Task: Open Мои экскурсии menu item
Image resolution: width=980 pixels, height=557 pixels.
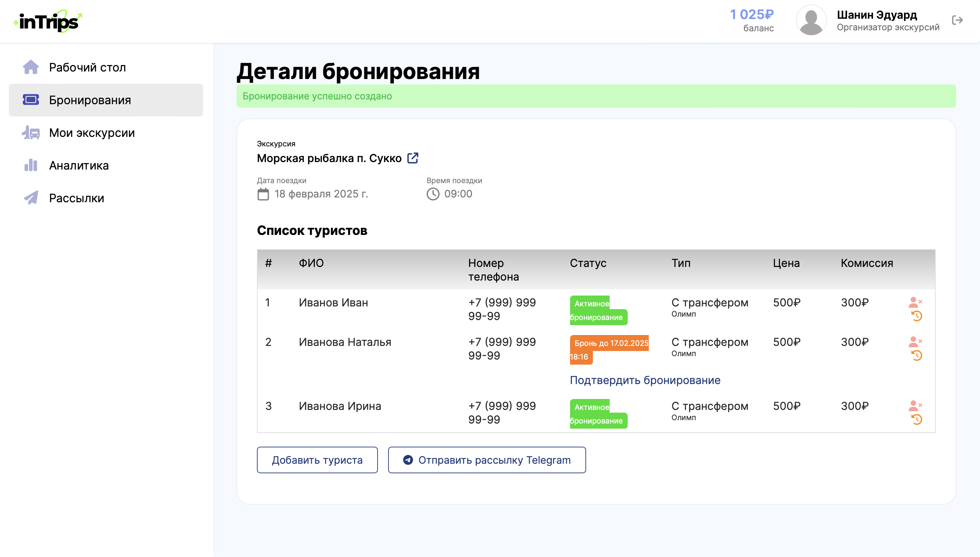Action: tap(92, 133)
